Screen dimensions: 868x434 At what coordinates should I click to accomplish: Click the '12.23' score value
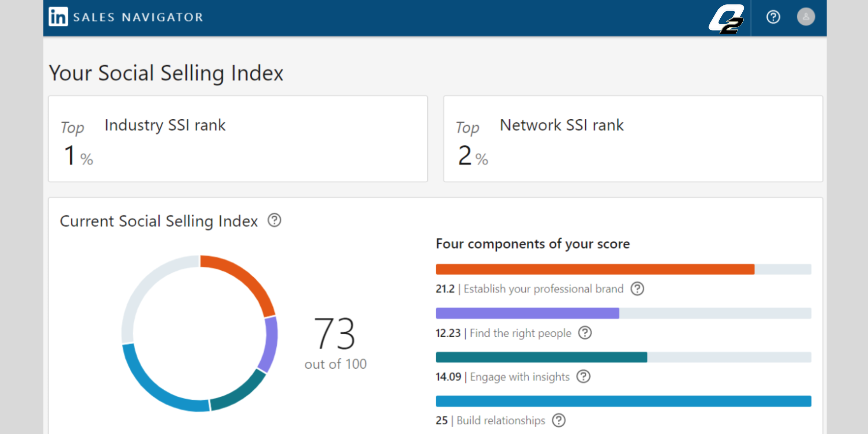click(448, 333)
